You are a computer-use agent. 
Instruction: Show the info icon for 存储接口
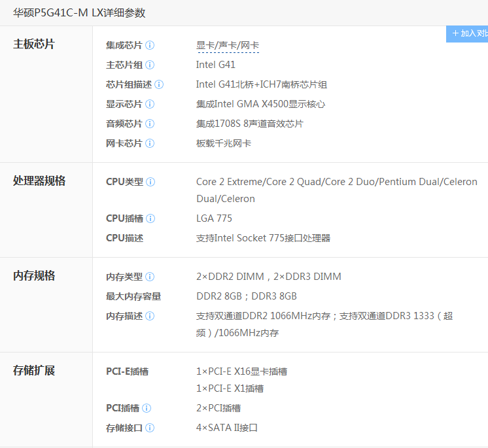click(150, 428)
